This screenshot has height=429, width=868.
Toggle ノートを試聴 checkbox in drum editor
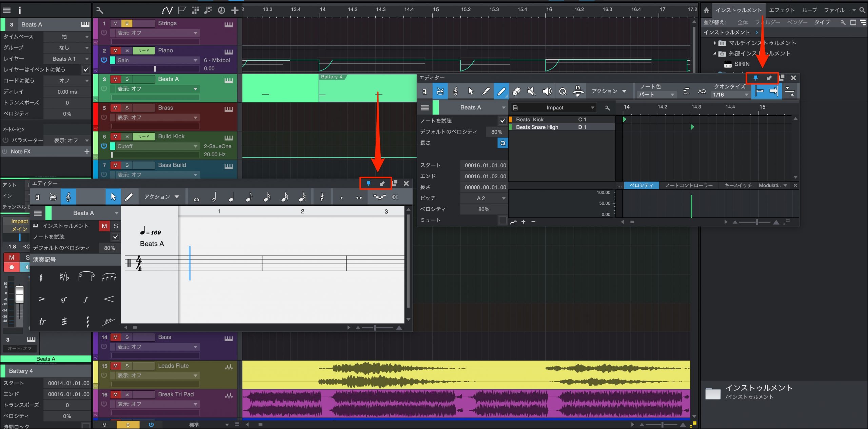(x=502, y=120)
